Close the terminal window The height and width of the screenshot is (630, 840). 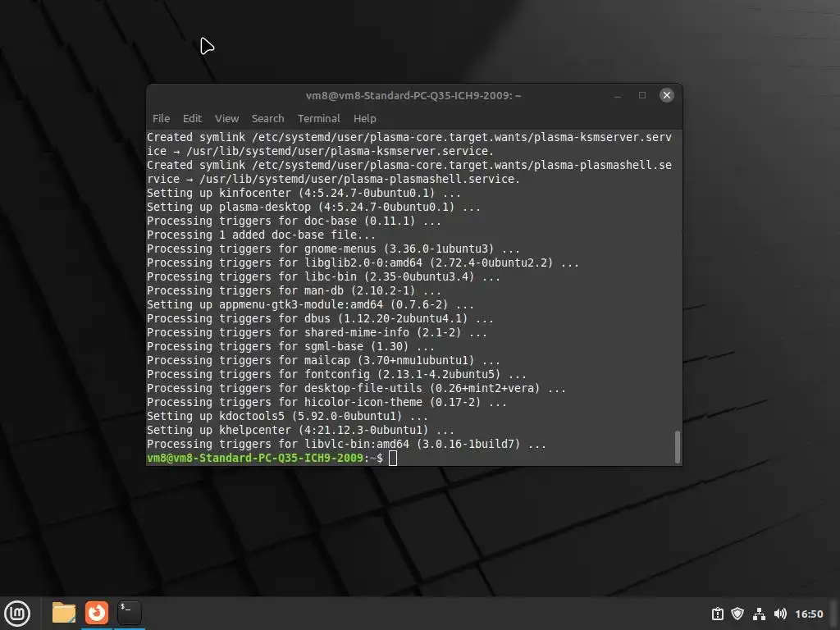click(x=666, y=95)
